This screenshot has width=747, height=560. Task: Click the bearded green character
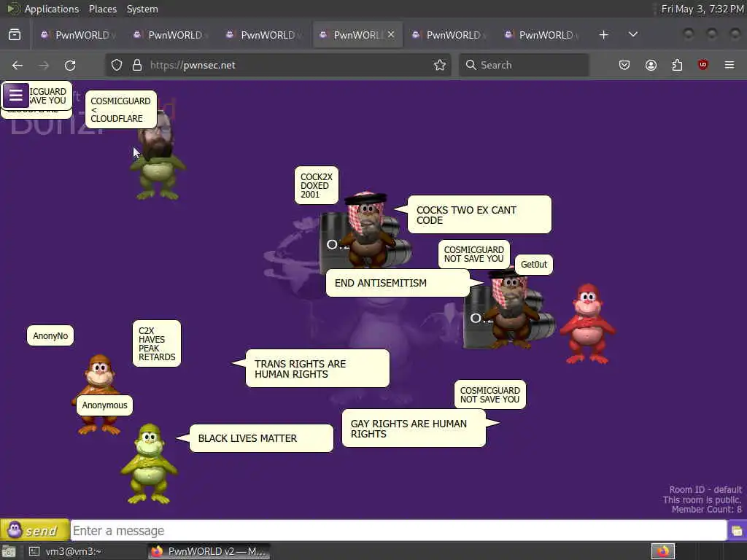click(158, 157)
